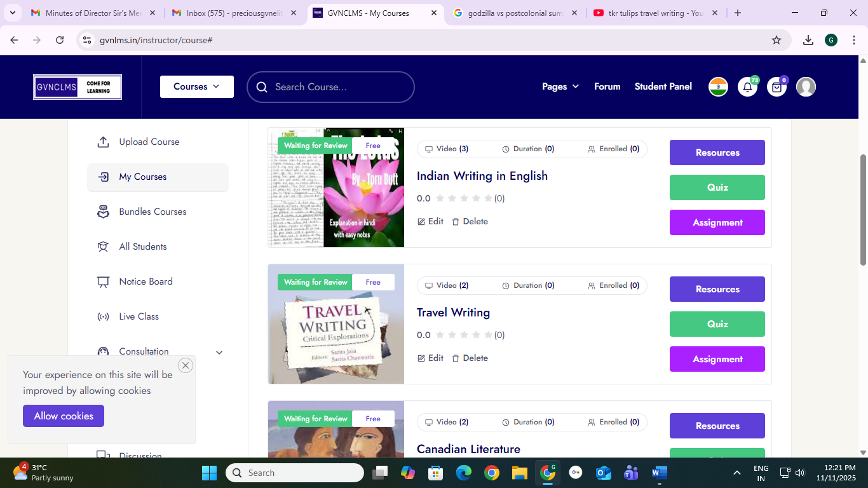868x488 pixels.
Task: Expand the Courses dropdown
Action: click(x=196, y=86)
